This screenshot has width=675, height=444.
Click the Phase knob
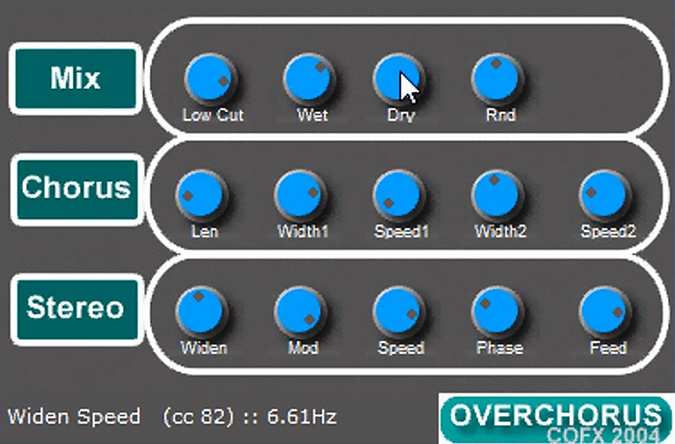pyautogui.click(x=498, y=312)
